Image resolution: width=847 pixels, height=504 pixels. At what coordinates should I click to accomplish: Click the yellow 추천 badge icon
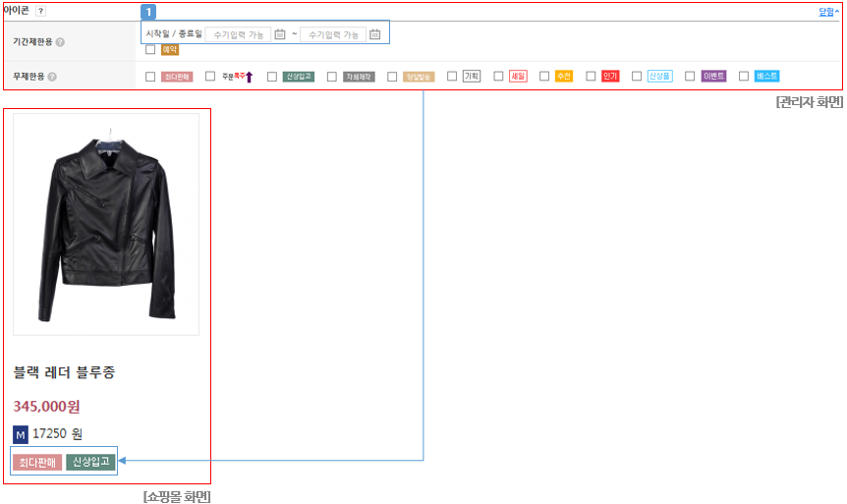click(564, 77)
